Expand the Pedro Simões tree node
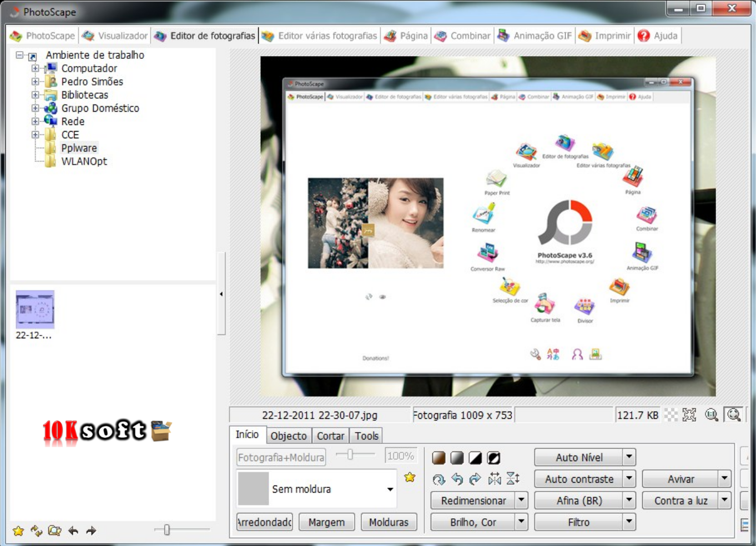The width and height of the screenshot is (756, 546). point(36,82)
